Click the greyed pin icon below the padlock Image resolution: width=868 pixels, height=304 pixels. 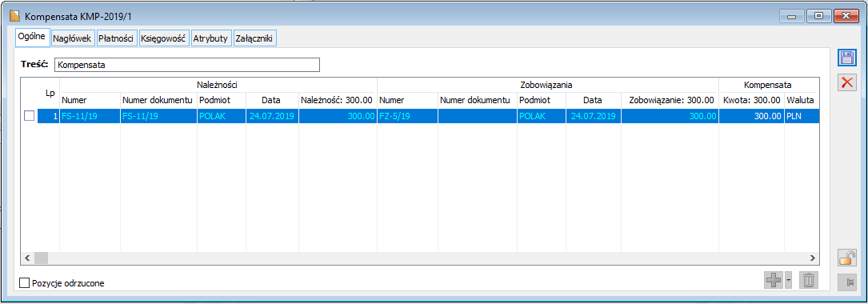click(x=846, y=282)
